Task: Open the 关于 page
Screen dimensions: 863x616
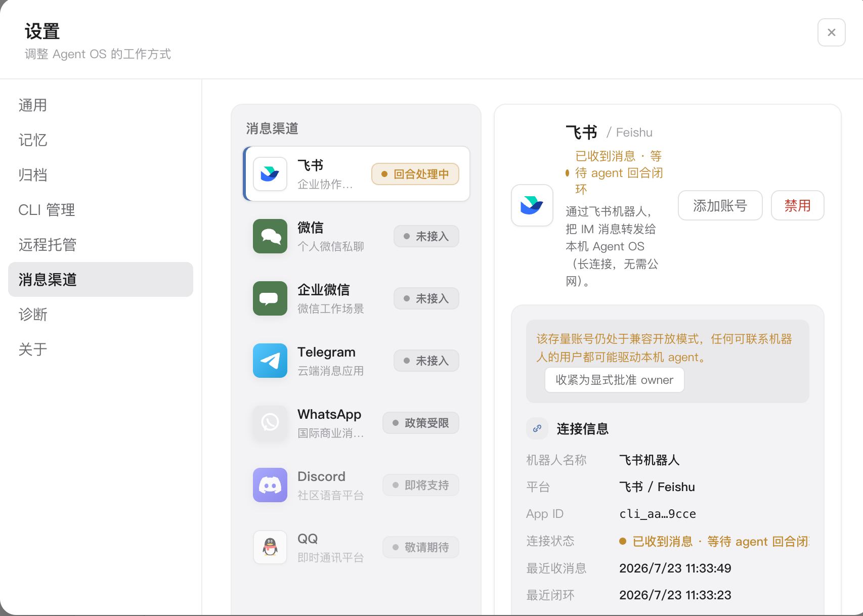Action: pyautogui.click(x=101, y=349)
